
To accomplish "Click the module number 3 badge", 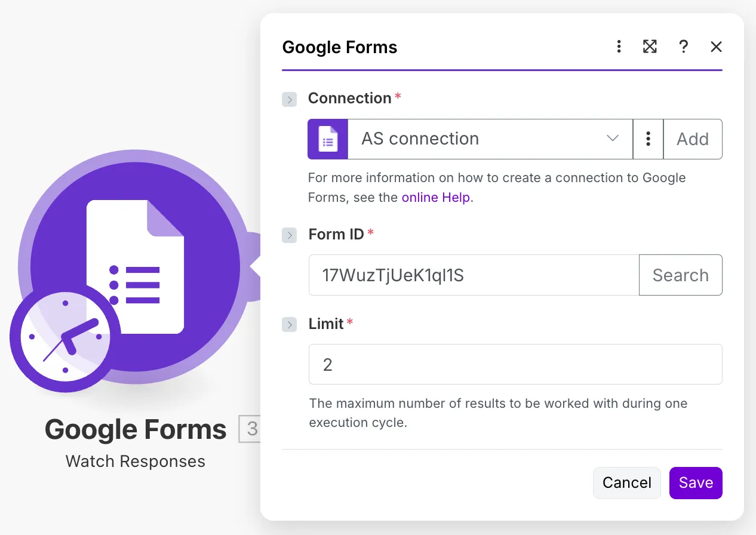I will coord(251,428).
